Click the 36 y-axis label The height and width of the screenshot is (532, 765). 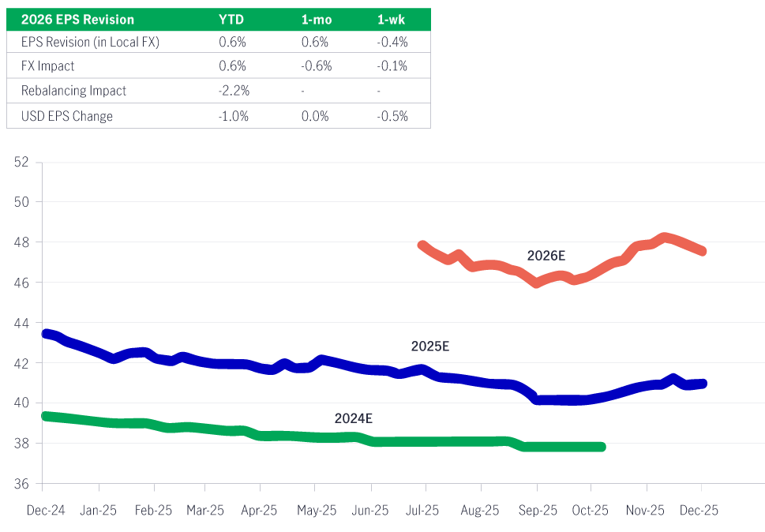21,484
